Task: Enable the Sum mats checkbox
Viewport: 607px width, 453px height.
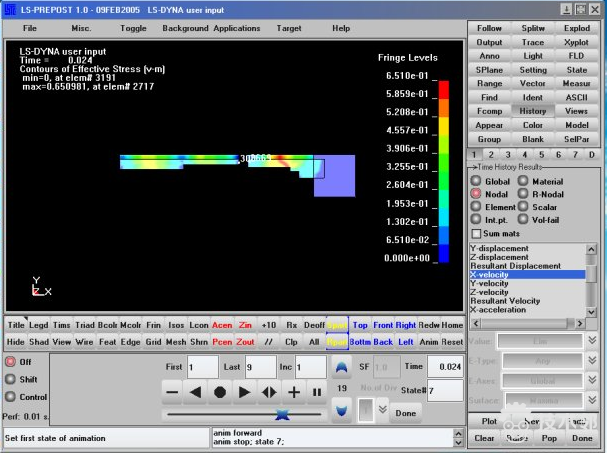Action: (x=476, y=232)
